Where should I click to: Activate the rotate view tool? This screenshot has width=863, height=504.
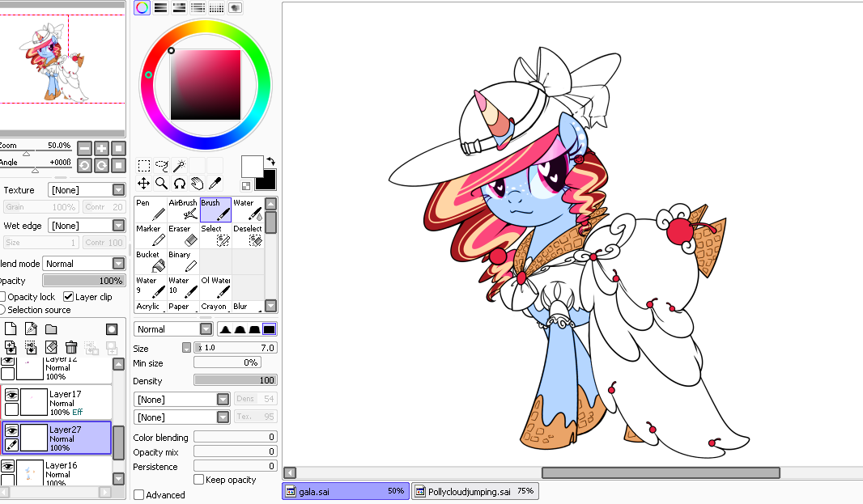[180, 183]
